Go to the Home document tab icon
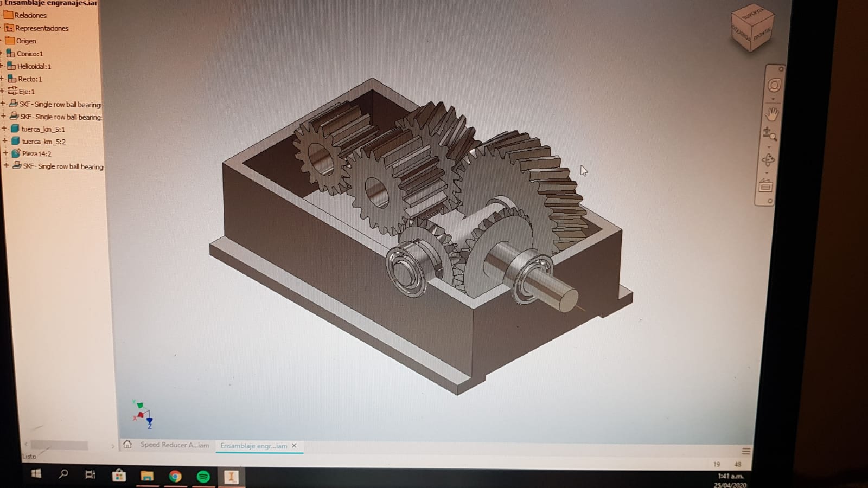 (x=127, y=444)
